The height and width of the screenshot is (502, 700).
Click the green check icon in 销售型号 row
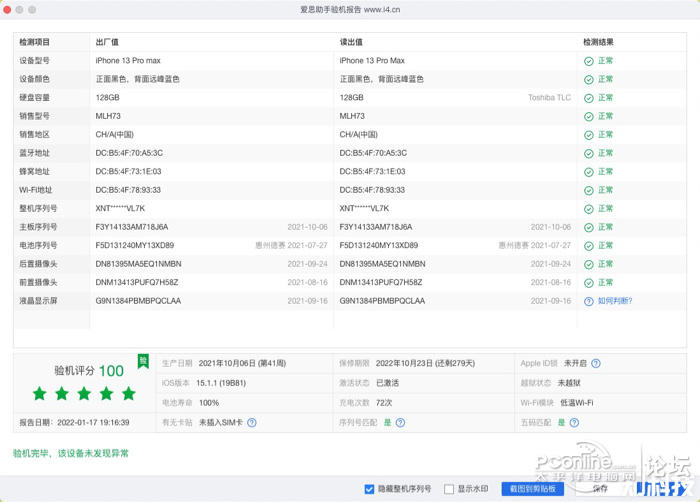point(589,117)
